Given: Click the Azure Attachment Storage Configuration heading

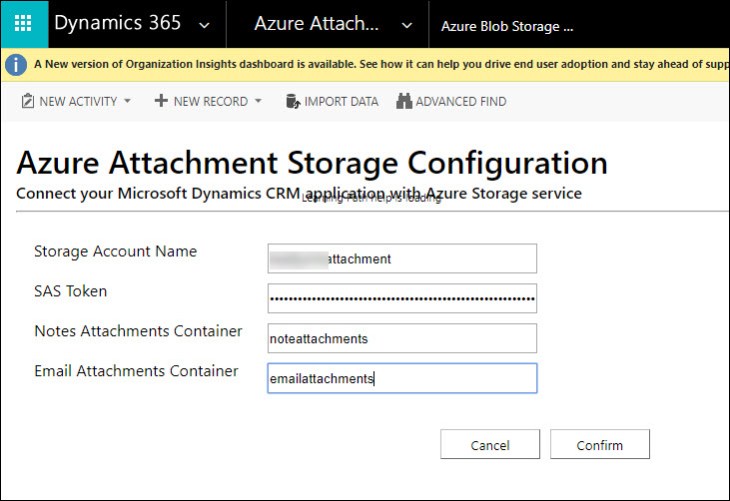Looking at the screenshot, I should (312, 163).
